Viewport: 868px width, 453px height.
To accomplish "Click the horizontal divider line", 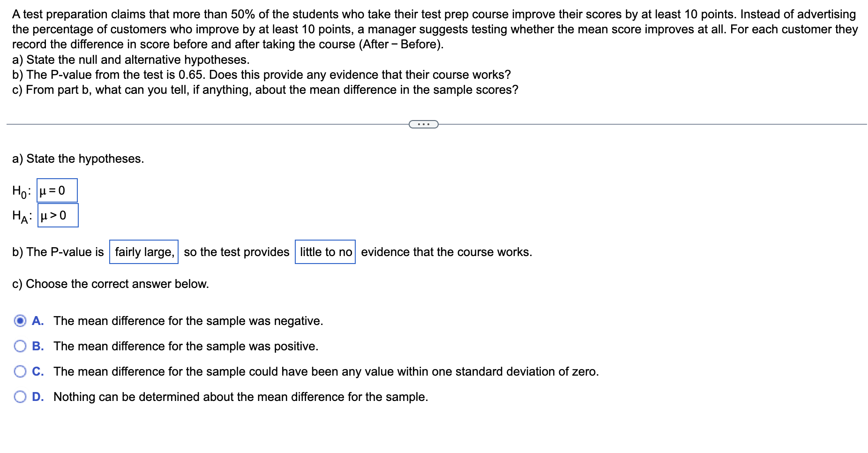I will tap(211, 124).
